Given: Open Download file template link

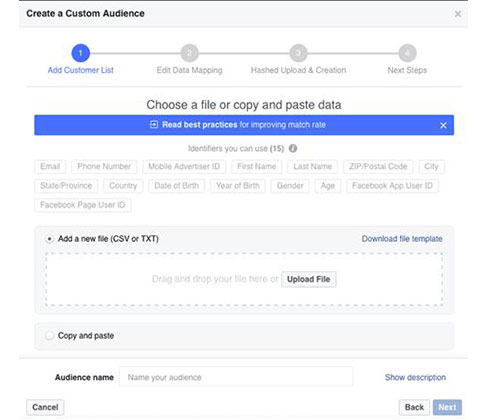Looking at the screenshot, I should click(402, 239).
